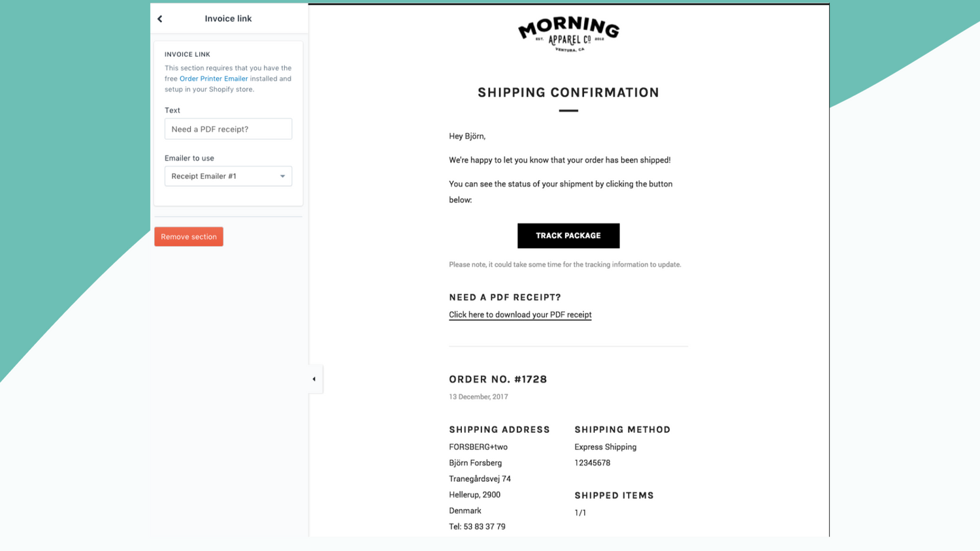Click the Text input field showing Need a PDF receipt
The width and height of the screenshot is (980, 551).
pyautogui.click(x=228, y=129)
